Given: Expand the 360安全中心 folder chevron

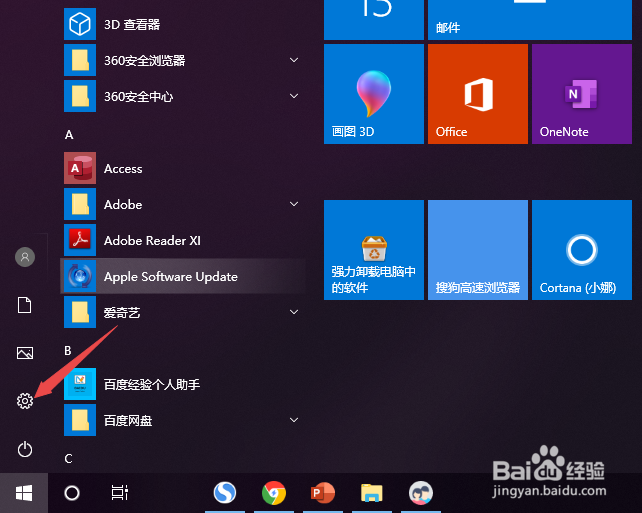Looking at the screenshot, I should tap(294, 96).
